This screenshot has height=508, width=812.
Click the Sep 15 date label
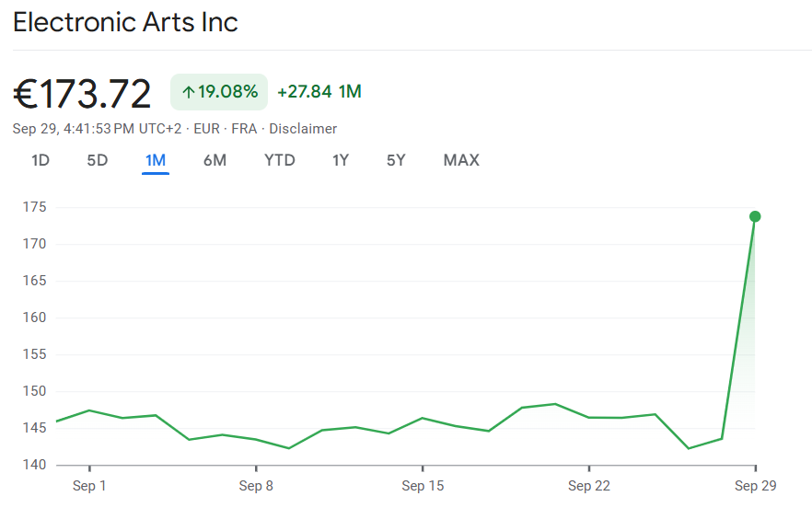click(x=423, y=486)
